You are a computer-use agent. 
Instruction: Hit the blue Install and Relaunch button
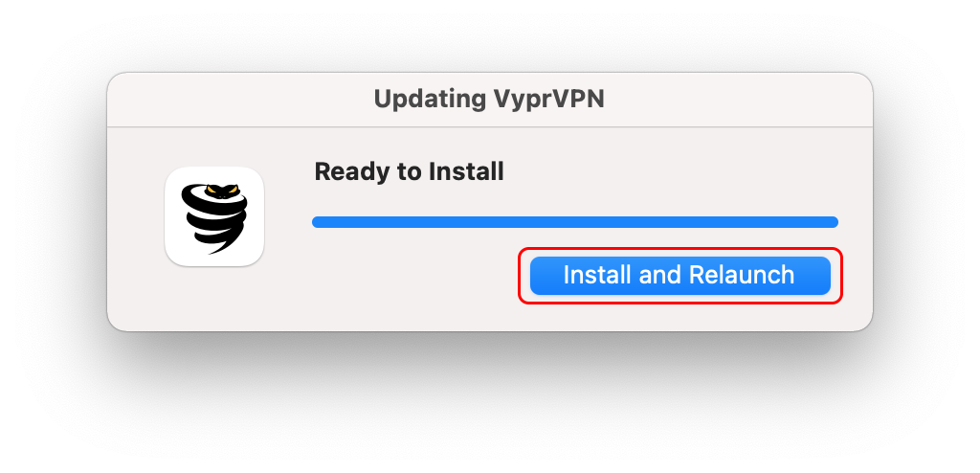(x=679, y=276)
